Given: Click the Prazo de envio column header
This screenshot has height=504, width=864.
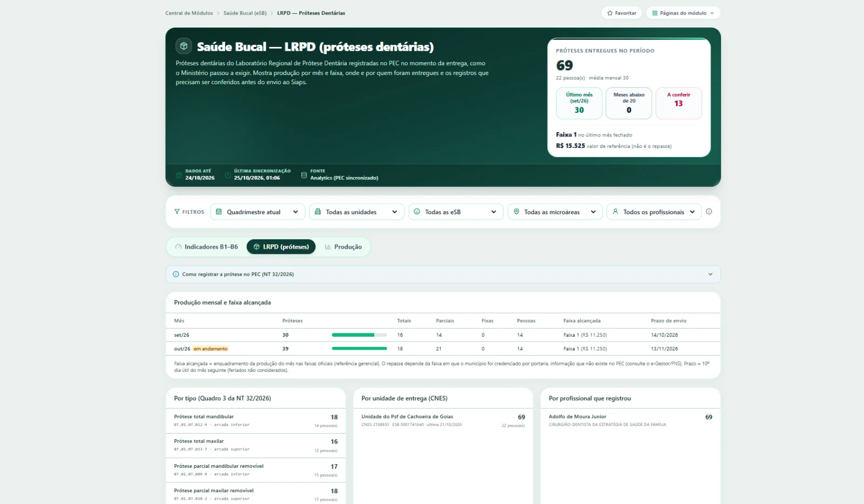Looking at the screenshot, I should (x=669, y=321).
